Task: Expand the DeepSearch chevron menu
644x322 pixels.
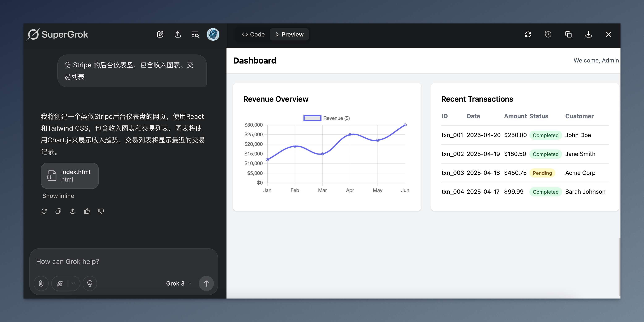Action: [x=73, y=283]
